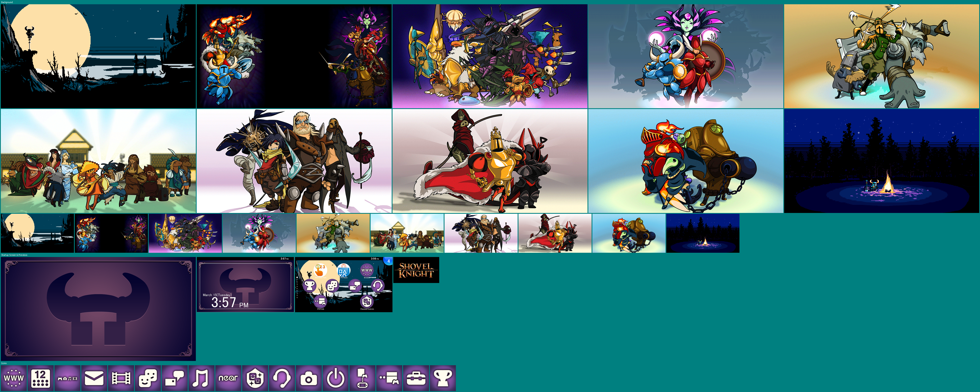
Task: Select the wanderers group small thumbnail
Action: (481, 233)
